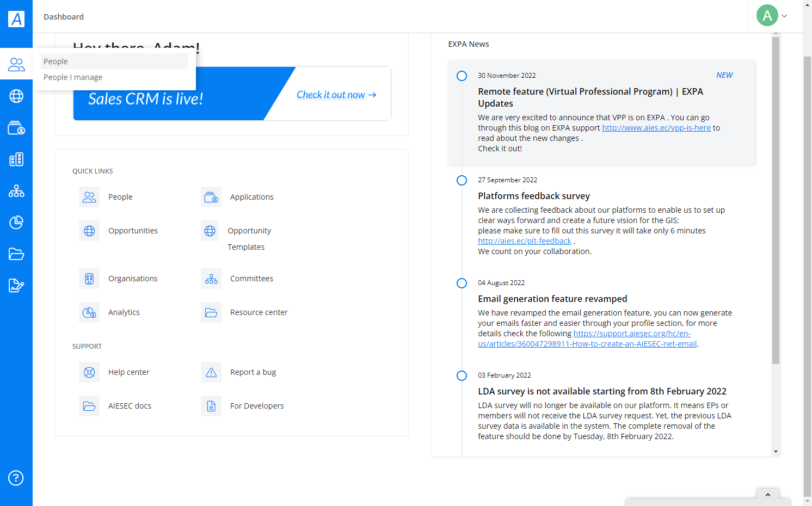The width and height of the screenshot is (812, 506).
Task: Click the Applications quick link icon
Action: [x=211, y=197]
